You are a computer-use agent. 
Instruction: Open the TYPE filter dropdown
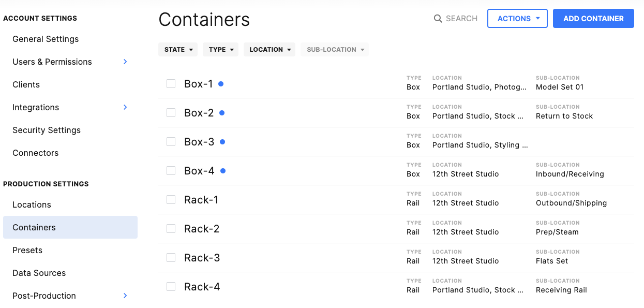tap(220, 49)
